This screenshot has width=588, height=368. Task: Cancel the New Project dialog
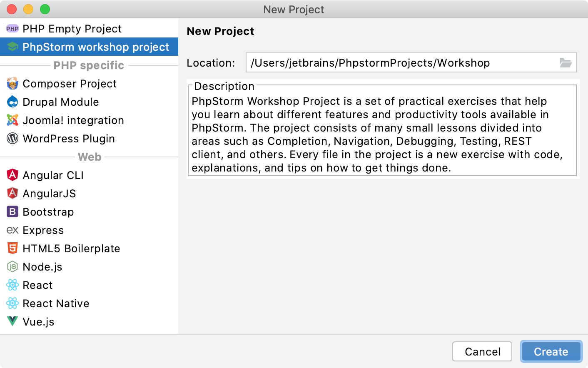pos(482,351)
